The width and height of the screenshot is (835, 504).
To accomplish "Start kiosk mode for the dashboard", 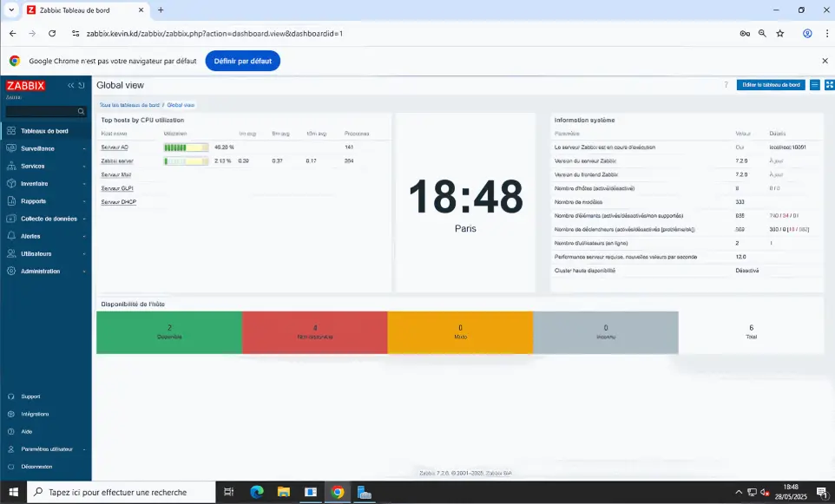I will click(x=829, y=85).
